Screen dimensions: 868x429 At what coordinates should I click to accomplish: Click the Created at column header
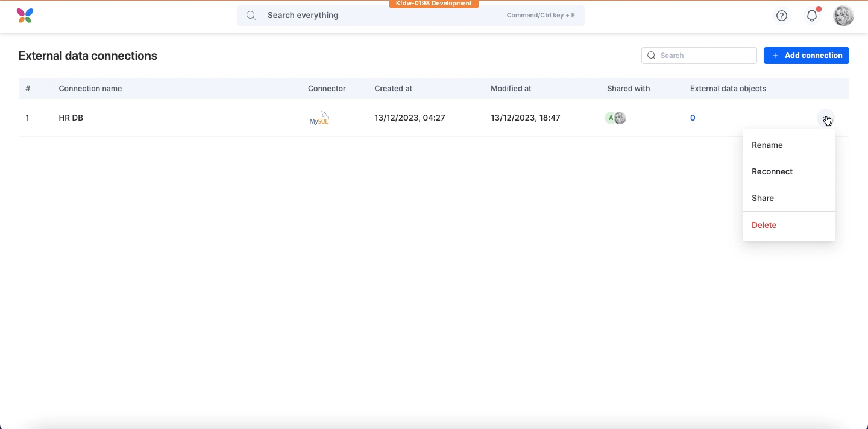(394, 88)
